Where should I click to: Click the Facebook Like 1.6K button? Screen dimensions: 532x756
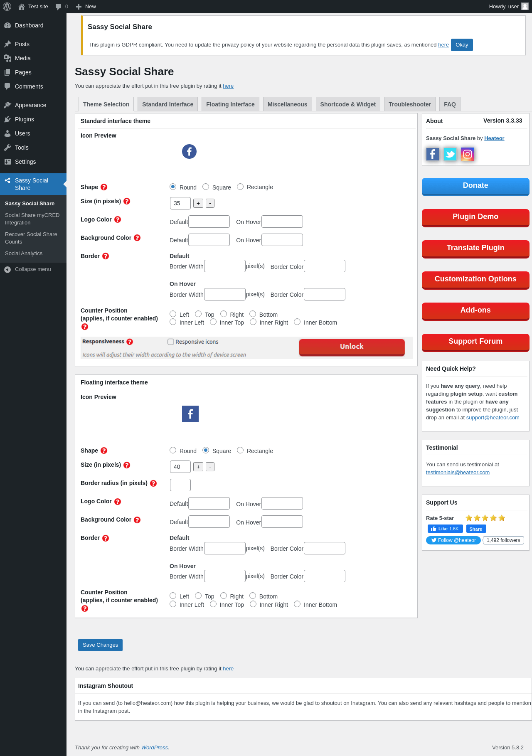pos(445,529)
